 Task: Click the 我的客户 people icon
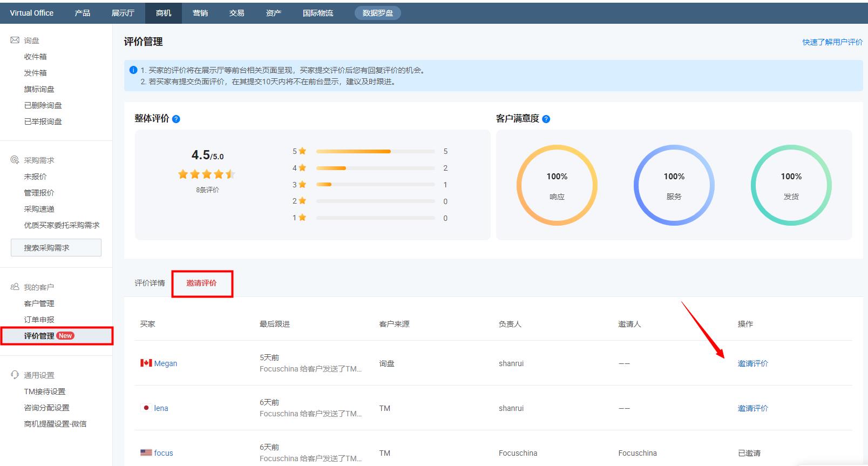pyautogui.click(x=15, y=287)
